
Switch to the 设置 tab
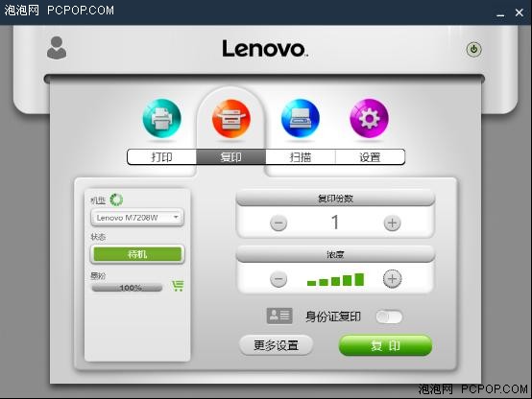[x=370, y=157]
